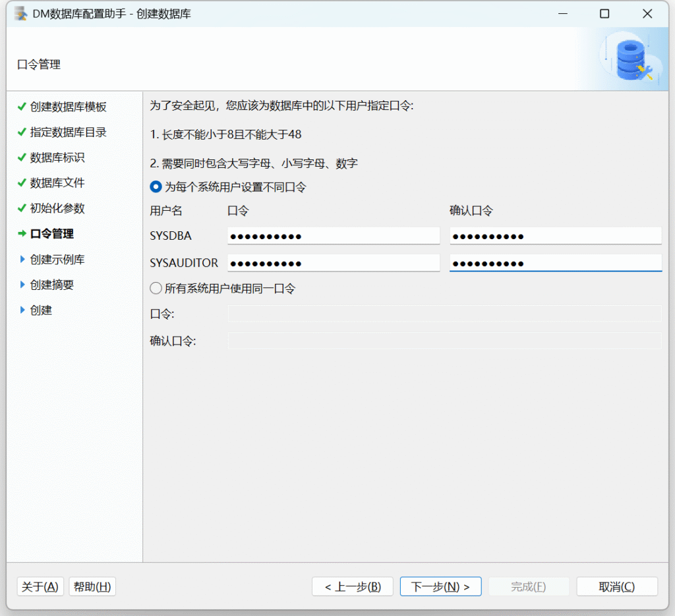The width and height of the screenshot is (675, 616).
Task: Click blue triangle beside 创建摘要 step
Action: click(x=23, y=285)
